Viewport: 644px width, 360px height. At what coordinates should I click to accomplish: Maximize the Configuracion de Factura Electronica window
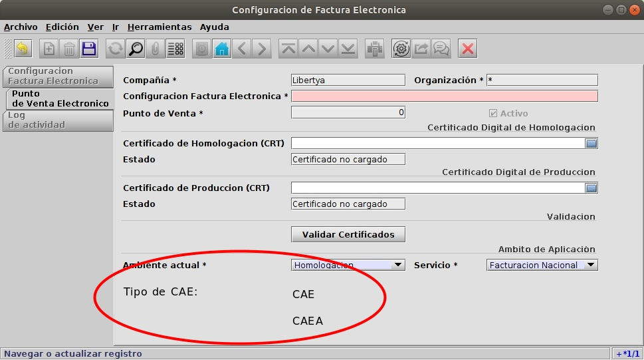(x=621, y=9)
